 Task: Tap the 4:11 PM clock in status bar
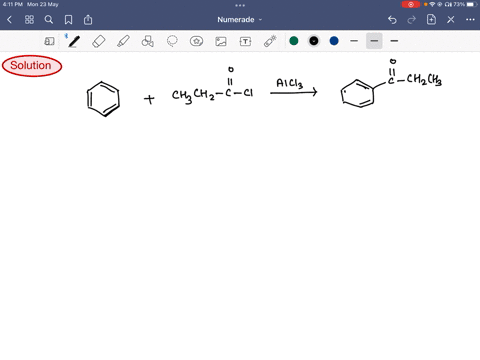(12, 4)
